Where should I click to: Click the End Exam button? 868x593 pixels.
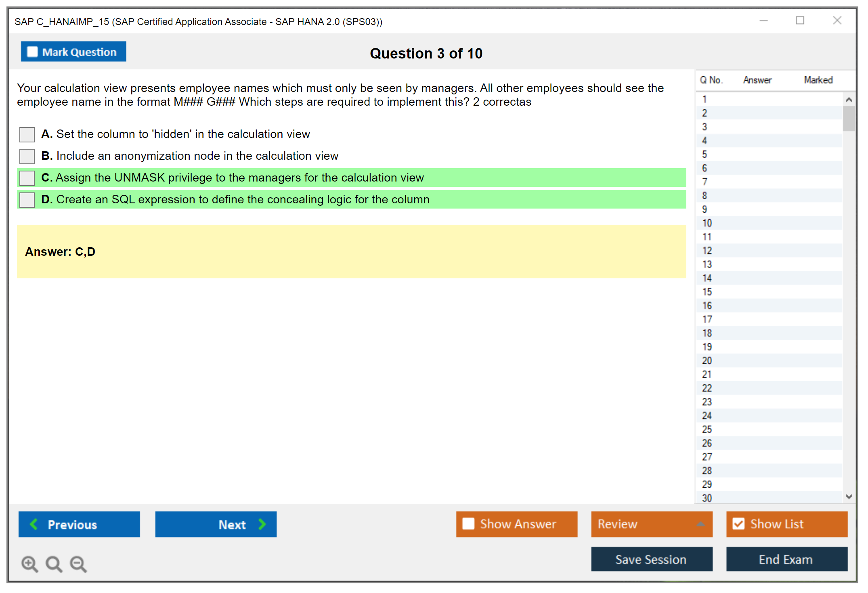point(786,559)
